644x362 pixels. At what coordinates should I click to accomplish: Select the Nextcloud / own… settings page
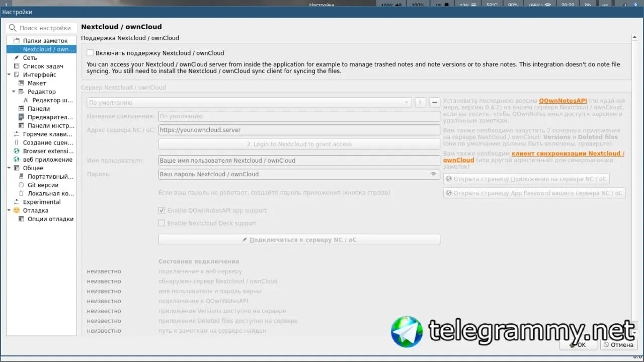point(41,49)
